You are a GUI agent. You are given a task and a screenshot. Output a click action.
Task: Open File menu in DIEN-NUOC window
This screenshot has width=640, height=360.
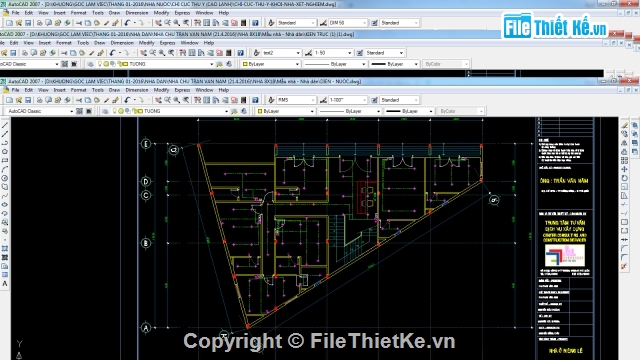click(x=16, y=90)
